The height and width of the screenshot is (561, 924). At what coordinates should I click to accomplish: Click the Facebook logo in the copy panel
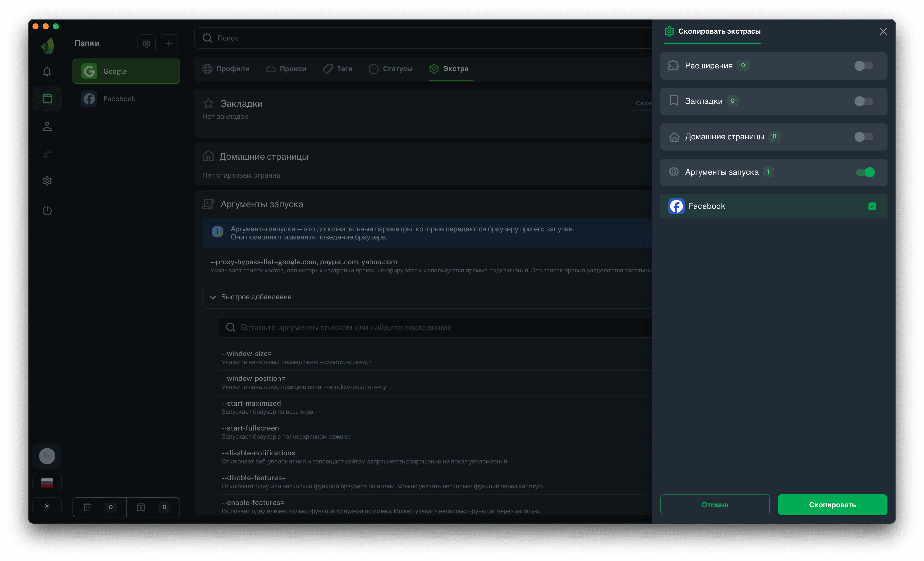676,206
